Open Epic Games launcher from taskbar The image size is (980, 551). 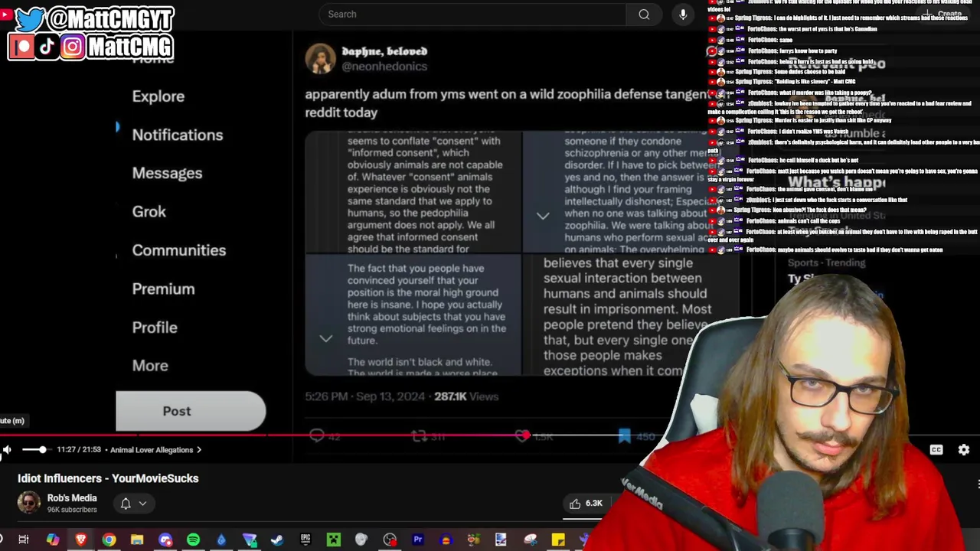pyautogui.click(x=305, y=540)
